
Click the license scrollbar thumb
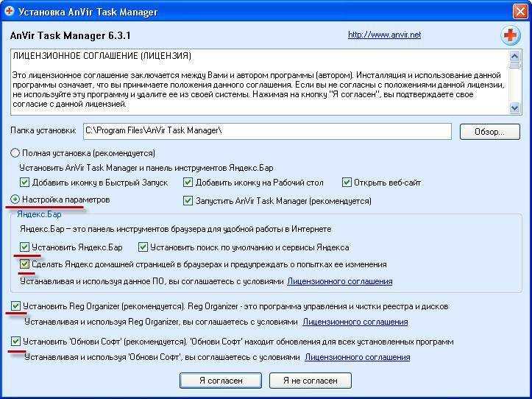tap(514, 65)
